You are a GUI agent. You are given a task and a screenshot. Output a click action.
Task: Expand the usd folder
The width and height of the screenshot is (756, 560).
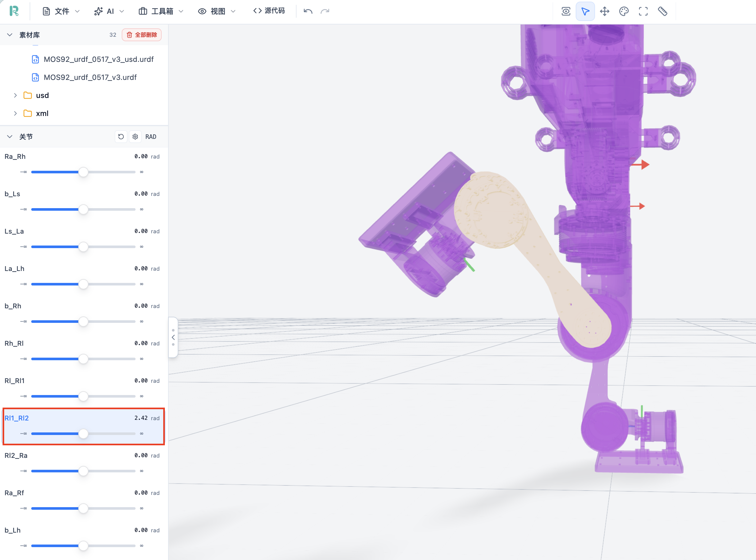(15, 95)
